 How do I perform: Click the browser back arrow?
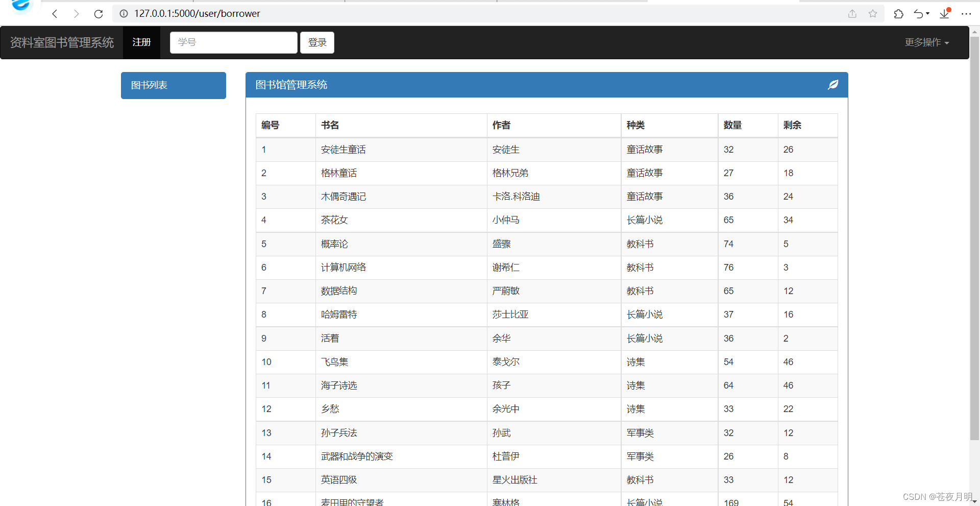(x=55, y=14)
